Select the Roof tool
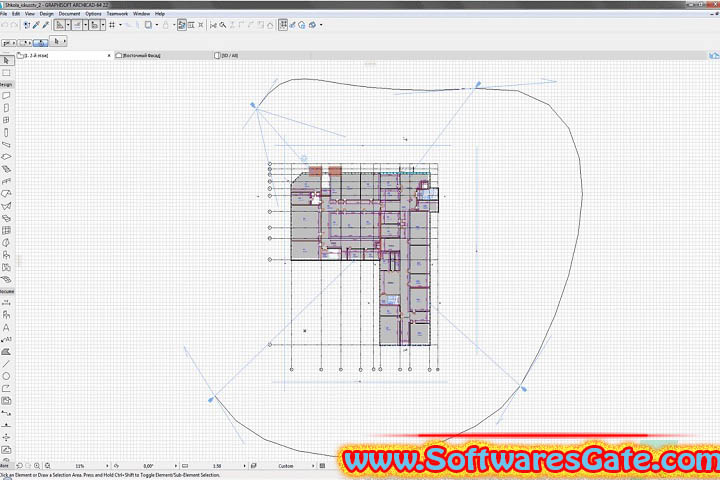Viewport: 720px width, 480px height. pos(6,193)
